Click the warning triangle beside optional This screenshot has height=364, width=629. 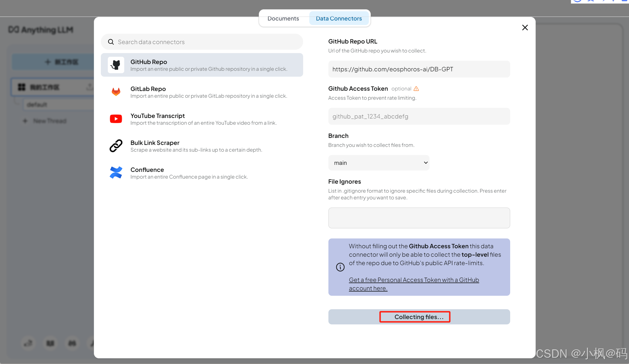(x=416, y=89)
